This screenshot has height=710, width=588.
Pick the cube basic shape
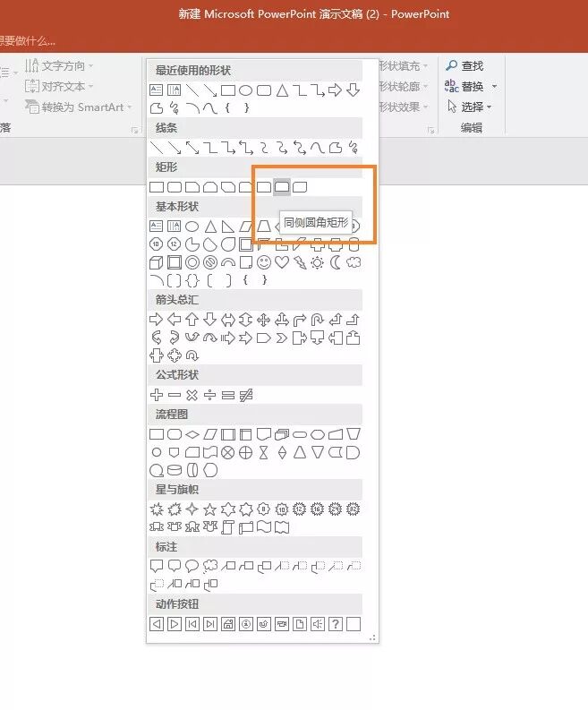click(156, 262)
